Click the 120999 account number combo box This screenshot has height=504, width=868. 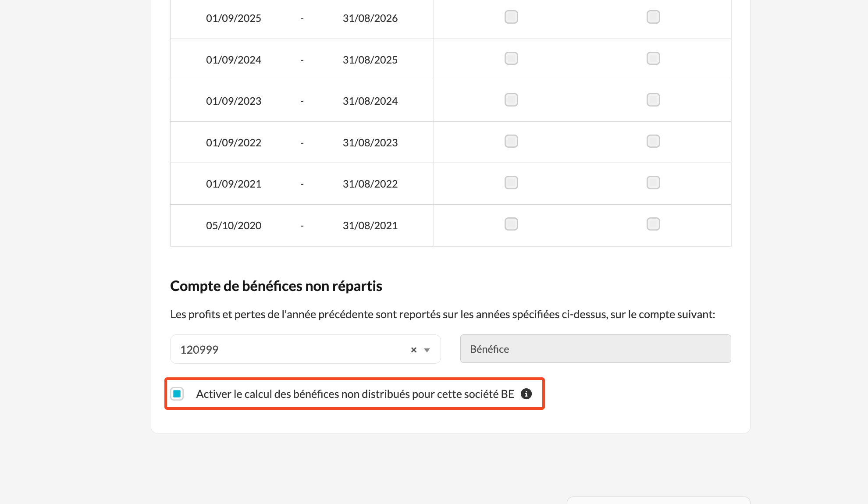pyautogui.click(x=289, y=350)
